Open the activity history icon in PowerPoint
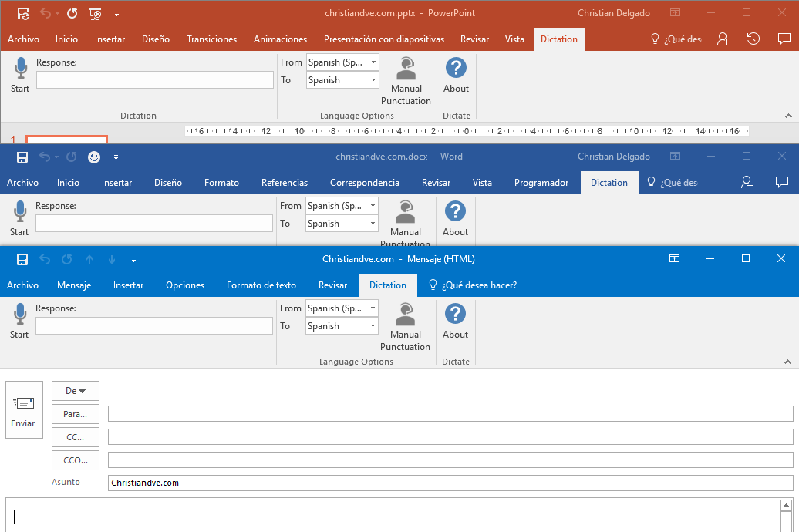The height and width of the screenshot is (532, 799). click(x=753, y=39)
